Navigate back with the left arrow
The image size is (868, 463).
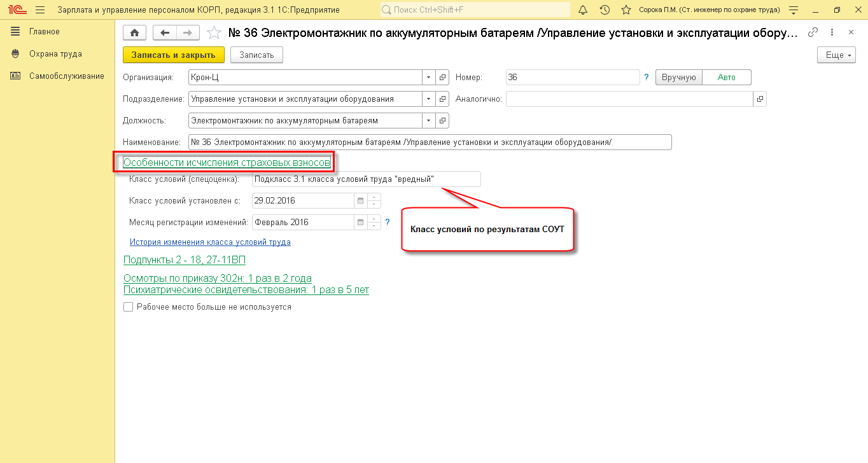click(165, 32)
